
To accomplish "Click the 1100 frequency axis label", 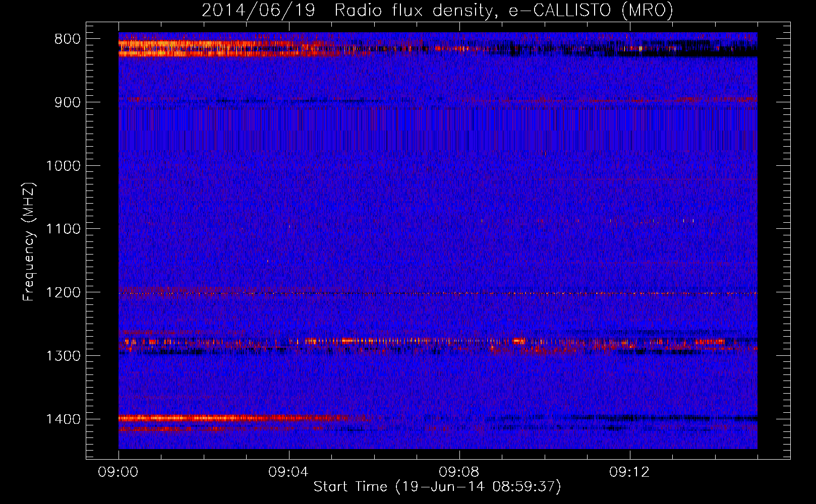I will click(x=63, y=229).
